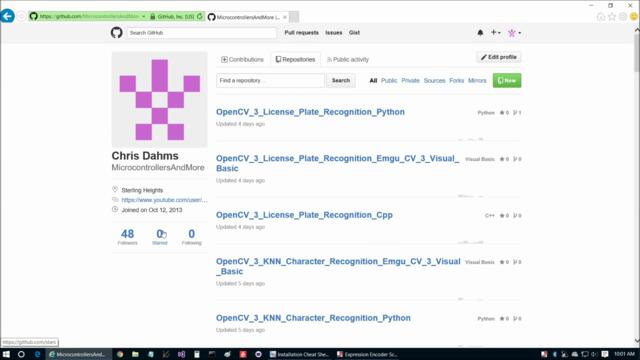Image resolution: width=640 pixels, height=360 pixels.
Task: Click the GitHub octocat logo in header
Action: coord(116,32)
